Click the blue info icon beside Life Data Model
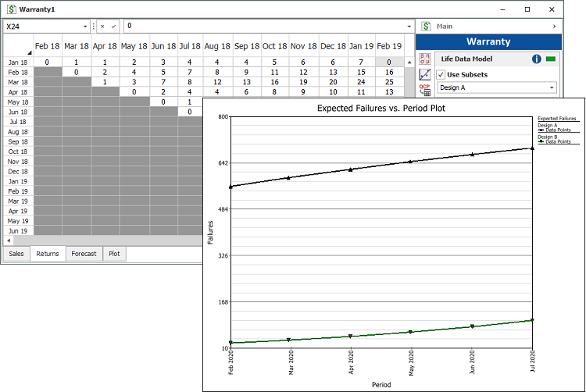586x392 pixels. 537,59
